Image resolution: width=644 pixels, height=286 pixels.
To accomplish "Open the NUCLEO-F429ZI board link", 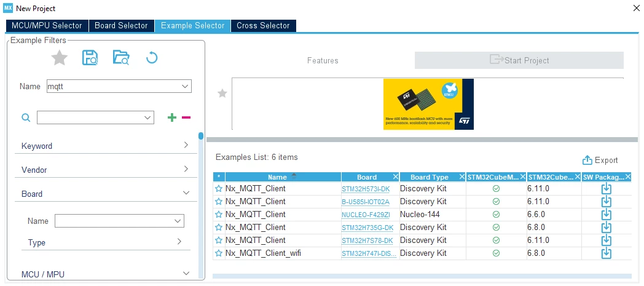I will click(365, 215).
